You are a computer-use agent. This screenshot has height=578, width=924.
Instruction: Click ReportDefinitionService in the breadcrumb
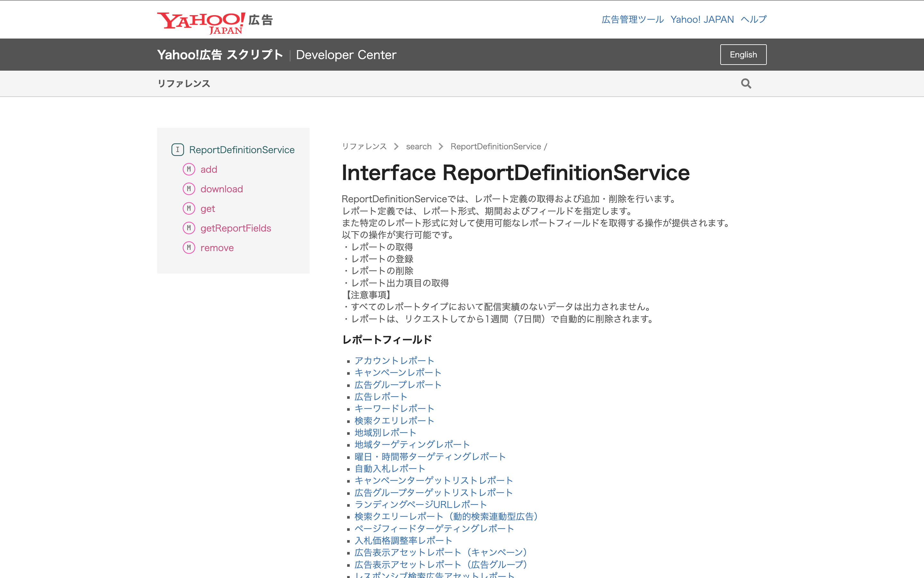point(496,147)
